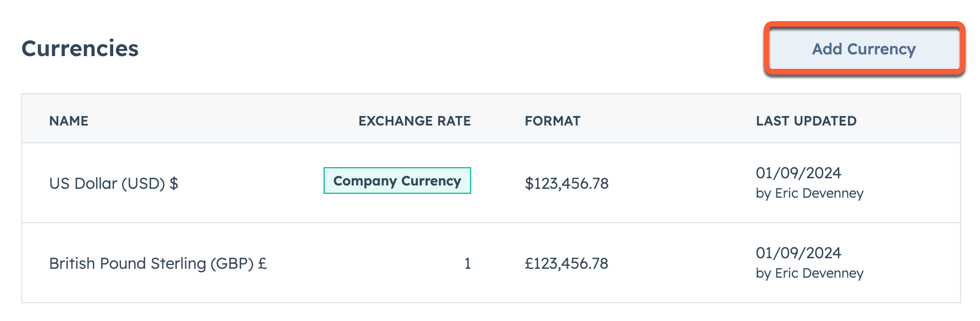Sort by the LAST UPDATED column header
This screenshot has width=980, height=321.
806,121
